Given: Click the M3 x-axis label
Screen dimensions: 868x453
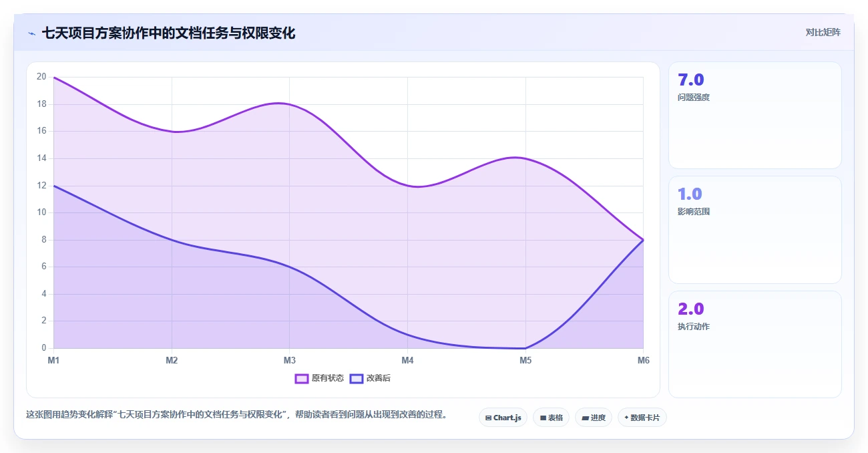Looking at the screenshot, I should point(290,361).
